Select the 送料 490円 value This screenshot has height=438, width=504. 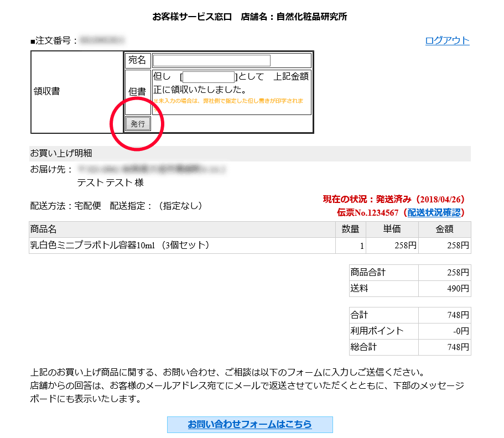(x=458, y=289)
